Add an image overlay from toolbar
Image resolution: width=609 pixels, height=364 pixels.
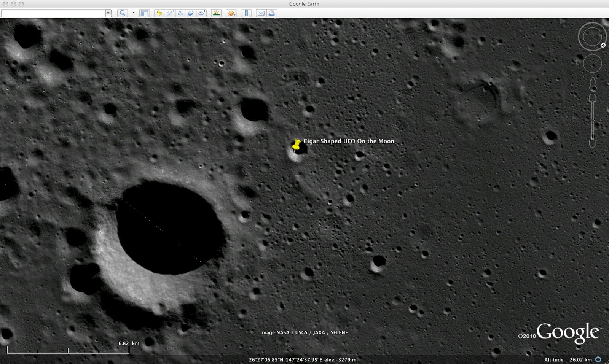tap(191, 13)
